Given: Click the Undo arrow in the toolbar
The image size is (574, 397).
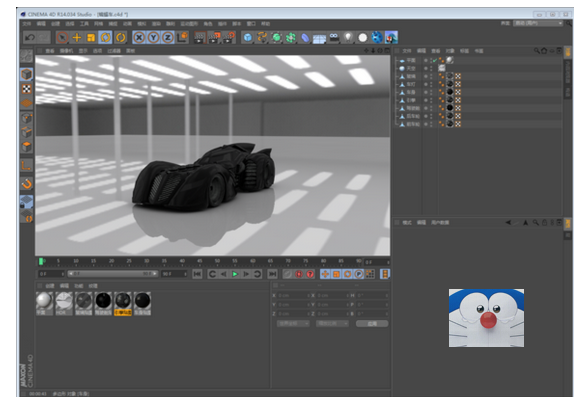Looking at the screenshot, I should [x=30, y=37].
